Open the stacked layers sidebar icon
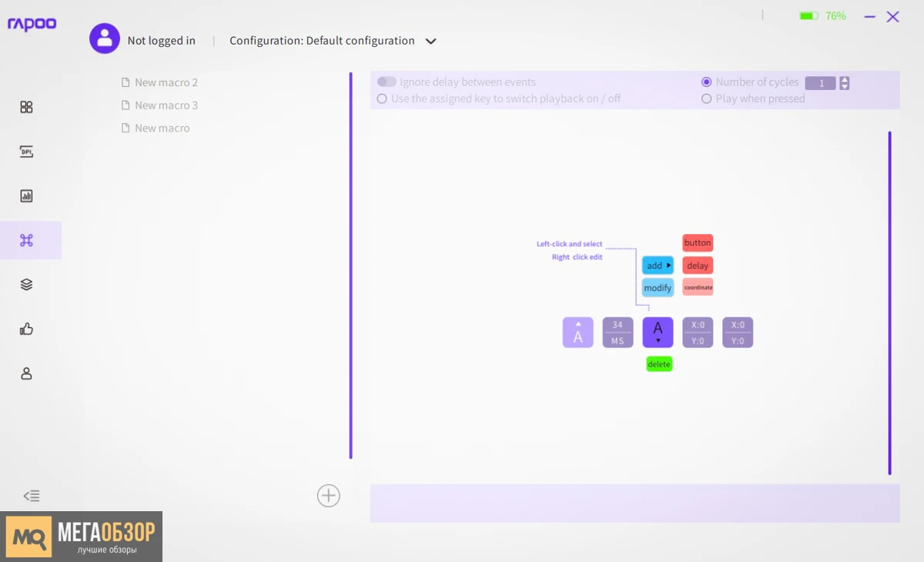 (x=26, y=285)
